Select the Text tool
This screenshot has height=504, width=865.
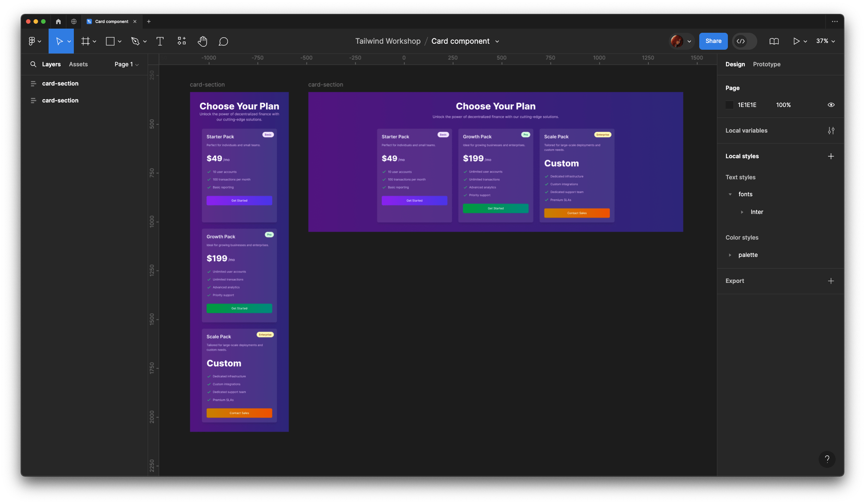pyautogui.click(x=160, y=41)
